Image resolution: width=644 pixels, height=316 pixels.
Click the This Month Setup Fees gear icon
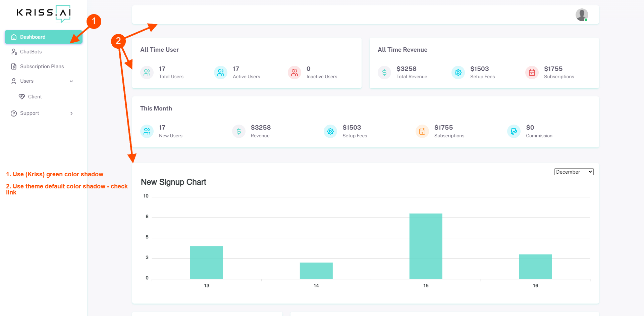pos(330,131)
